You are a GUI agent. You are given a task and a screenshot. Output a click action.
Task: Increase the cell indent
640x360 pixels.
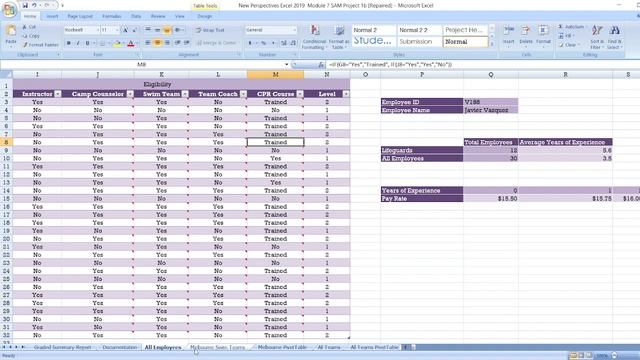[x=187, y=43]
